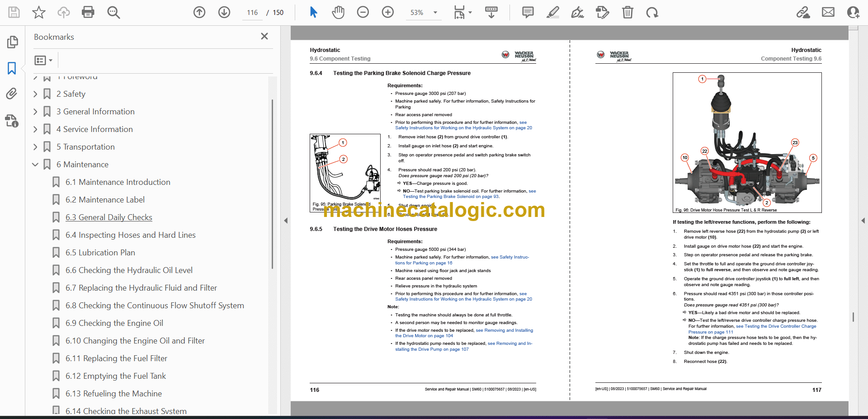The width and height of the screenshot is (868, 419).
Task: Follow the 'Installing the Drive Pump on page 107' link
Action: pyautogui.click(x=432, y=349)
